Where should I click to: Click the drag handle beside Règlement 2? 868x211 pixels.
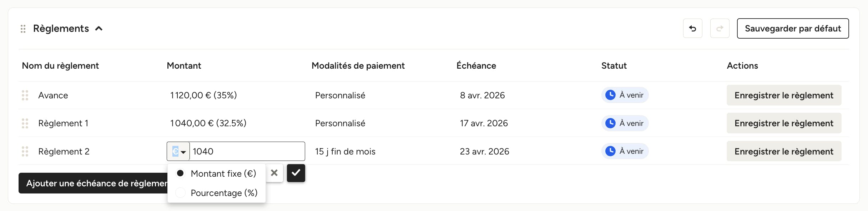point(25,151)
